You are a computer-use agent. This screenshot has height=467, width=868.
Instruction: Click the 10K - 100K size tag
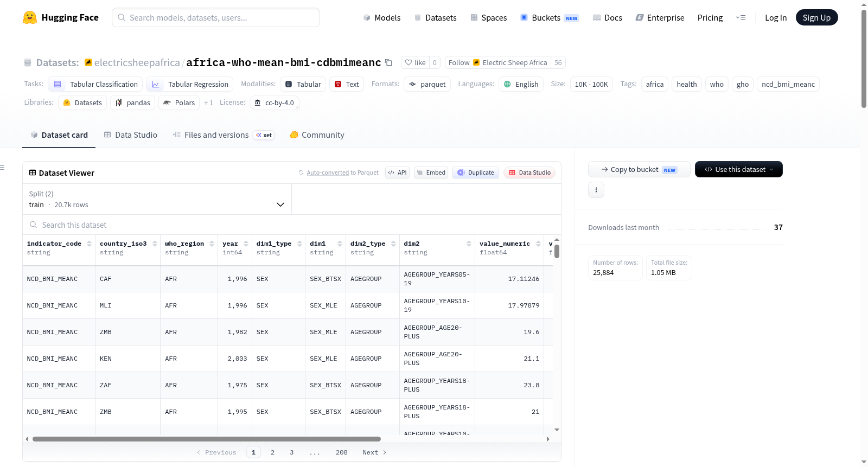coord(591,84)
